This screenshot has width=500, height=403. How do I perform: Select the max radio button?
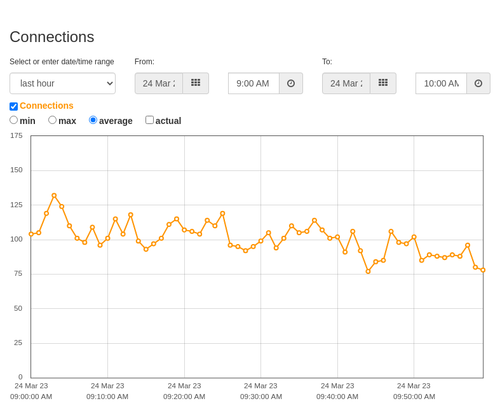click(x=52, y=120)
